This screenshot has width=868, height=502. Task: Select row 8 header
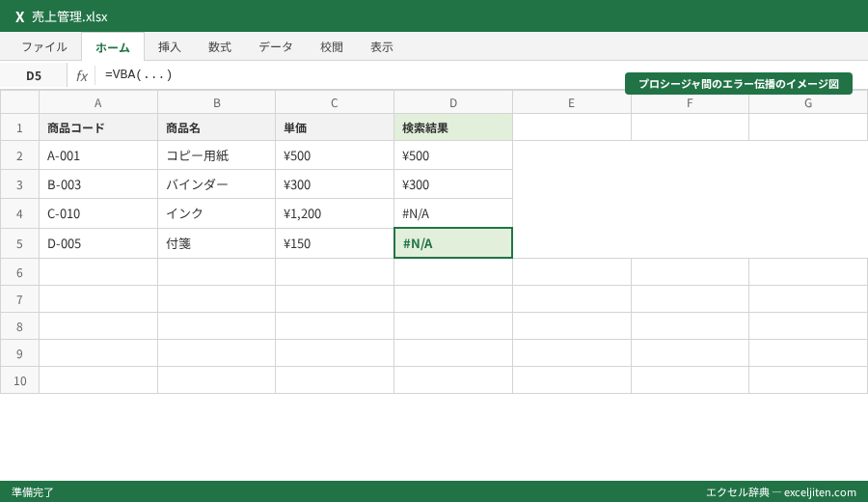19,326
